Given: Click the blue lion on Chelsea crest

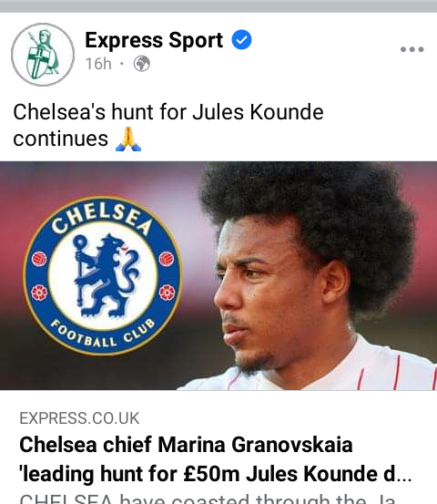Looking at the screenshot, I should 105,276.
